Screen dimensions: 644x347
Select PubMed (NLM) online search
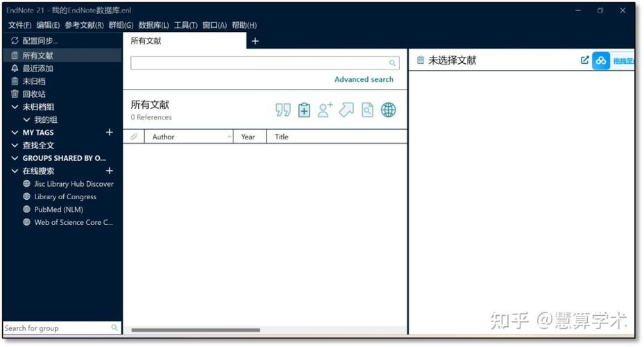click(59, 210)
